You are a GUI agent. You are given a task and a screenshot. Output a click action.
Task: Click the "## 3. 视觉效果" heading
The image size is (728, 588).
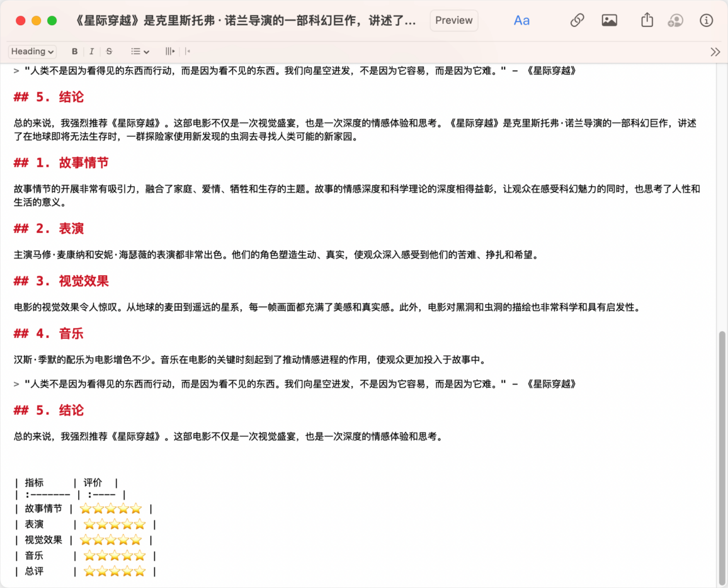click(61, 281)
